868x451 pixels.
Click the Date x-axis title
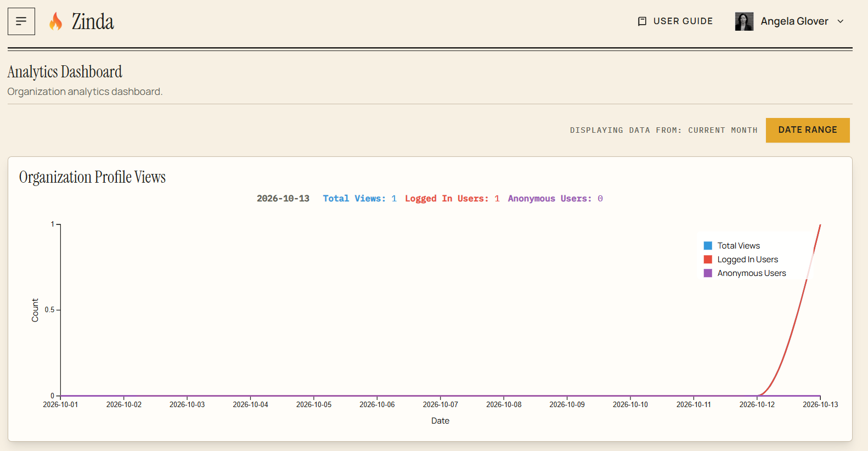(x=440, y=421)
